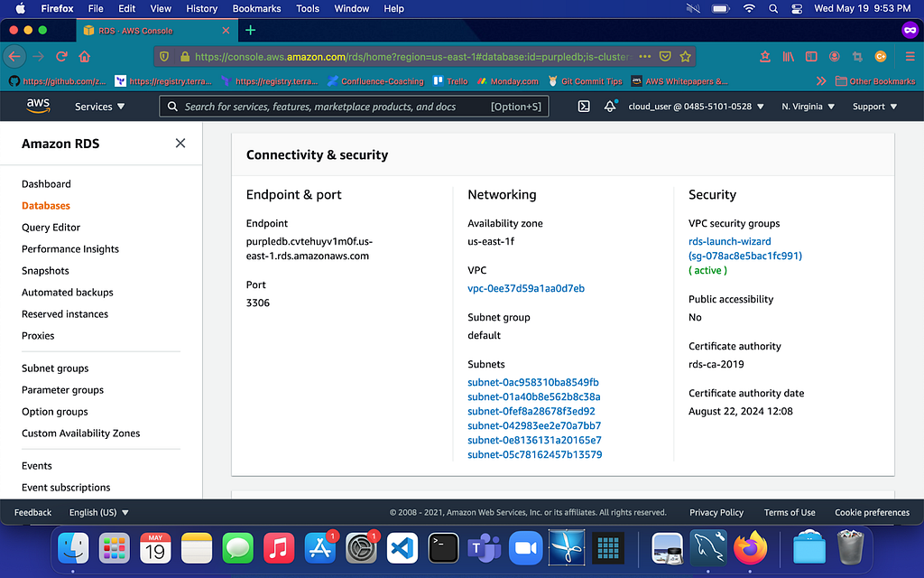Open subnet-042983ee2e70a7bb7 link
The height and width of the screenshot is (578, 924).
click(x=534, y=426)
